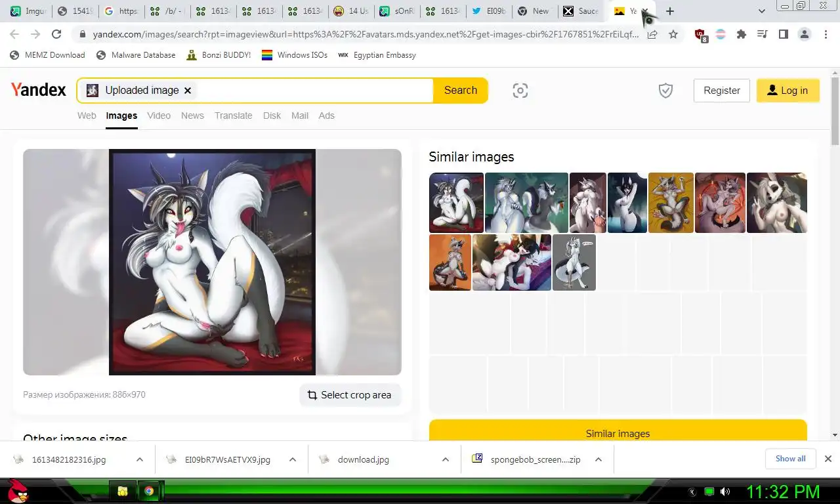The width and height of the screenshot is (840, 504).
Task: Bookmark this page with the star icon
Action: click(x=673, y=34)
